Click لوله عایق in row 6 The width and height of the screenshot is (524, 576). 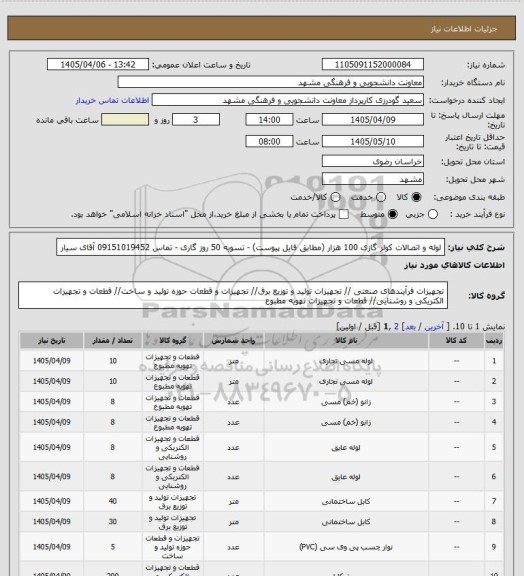pos(346,477)
